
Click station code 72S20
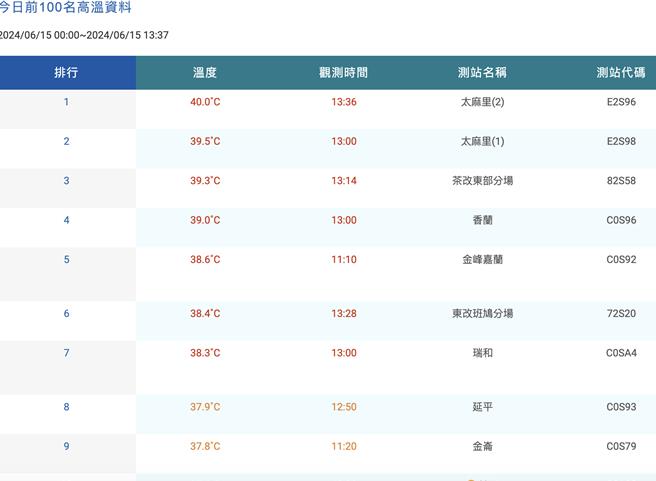point(621,313)
